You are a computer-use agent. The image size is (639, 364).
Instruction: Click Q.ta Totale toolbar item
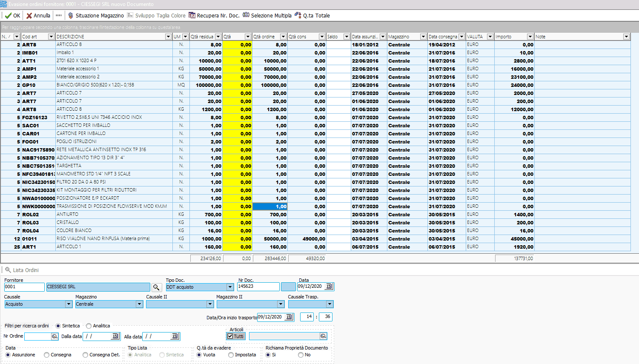point(312,15)
